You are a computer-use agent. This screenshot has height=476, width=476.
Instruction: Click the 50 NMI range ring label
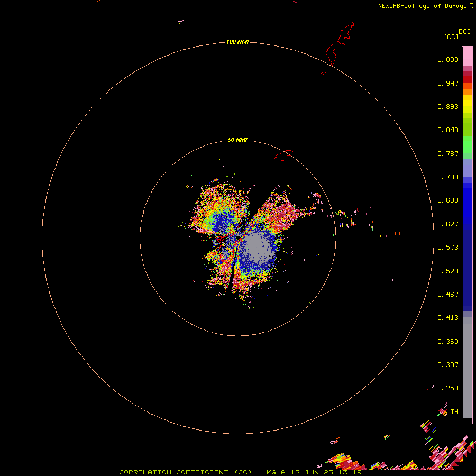(237, 140)
